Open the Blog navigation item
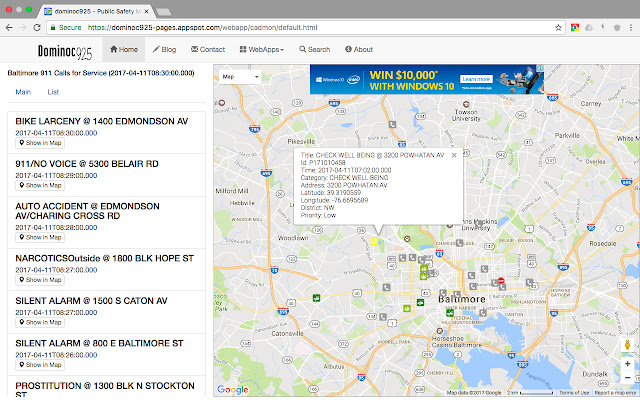The width and height of the screenshot is (640, 400). click(x=164, y=49)
